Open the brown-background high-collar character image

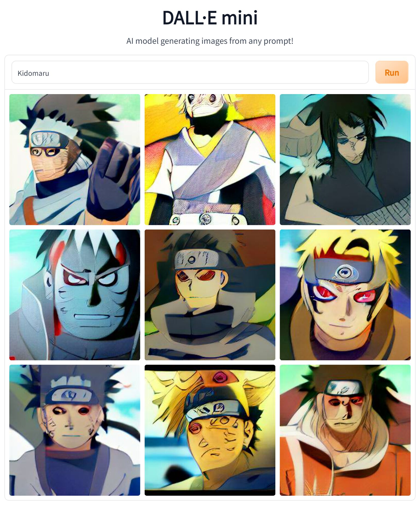[210, 295]
